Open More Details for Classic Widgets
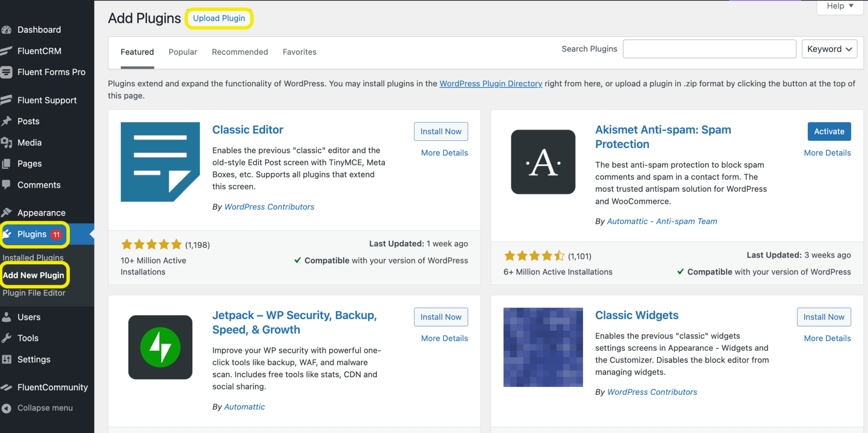Image resolution: width=868 pixels, height=433 pixels. click(x=827, y=339)
